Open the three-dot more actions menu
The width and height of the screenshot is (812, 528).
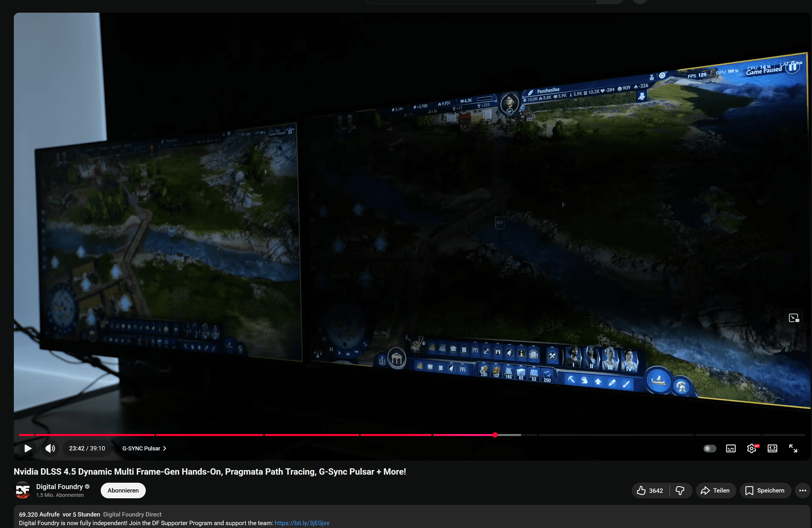(x=802, y=490)
